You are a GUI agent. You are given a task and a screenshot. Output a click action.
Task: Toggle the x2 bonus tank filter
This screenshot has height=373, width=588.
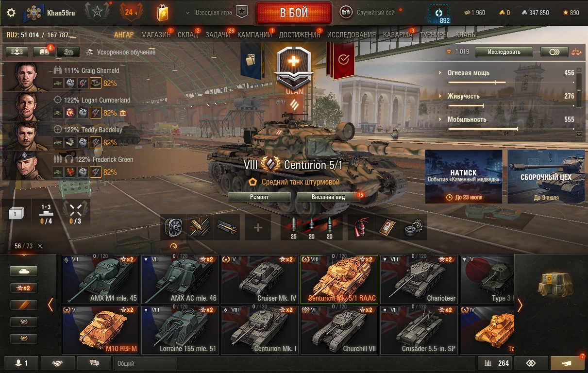[24, 288]
